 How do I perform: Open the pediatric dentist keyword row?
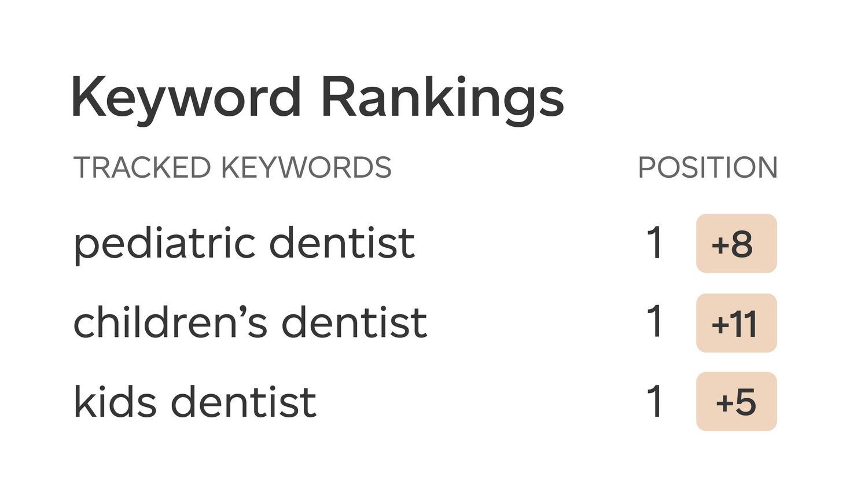(x=244, y=243)
